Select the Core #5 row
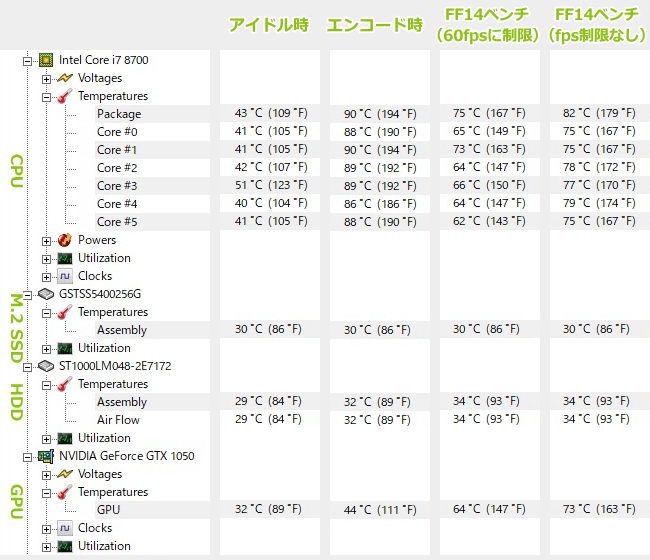The image size is (650, 560). click(x=152, y=222)
